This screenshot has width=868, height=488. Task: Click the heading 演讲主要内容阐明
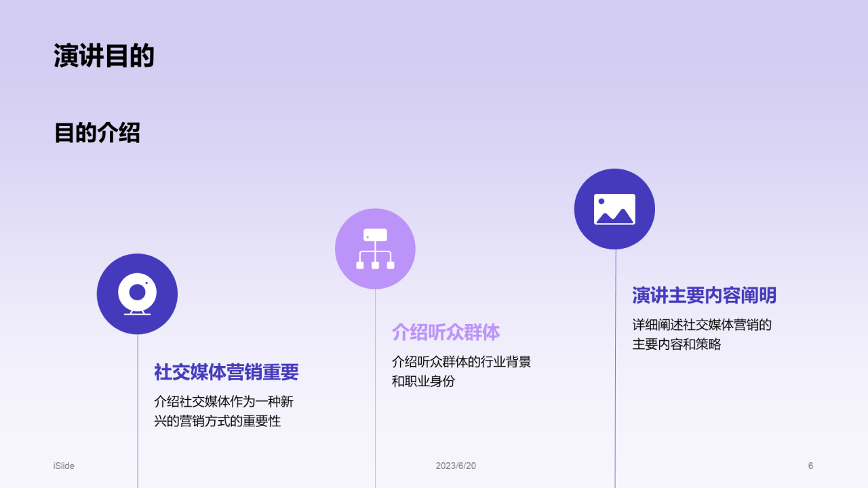click(x=703, y=296)
